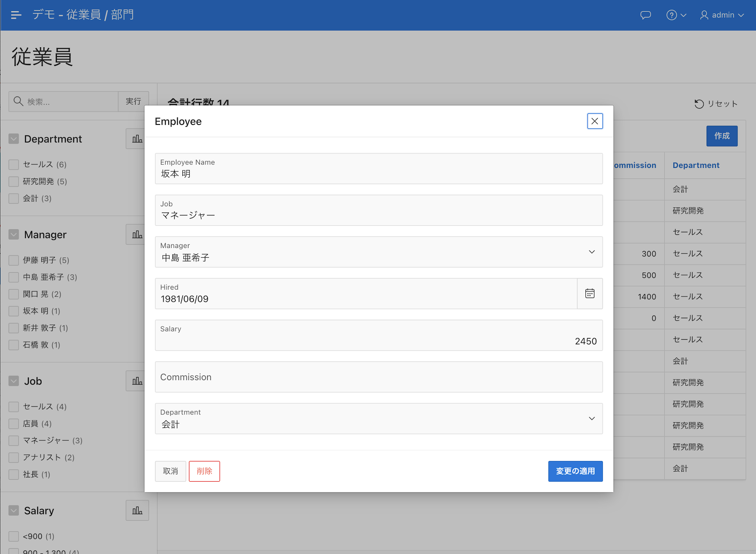Viewport: 756px width, 554px height.
Task: Check the セールス (6) department filter
Action: pos(14,165)
